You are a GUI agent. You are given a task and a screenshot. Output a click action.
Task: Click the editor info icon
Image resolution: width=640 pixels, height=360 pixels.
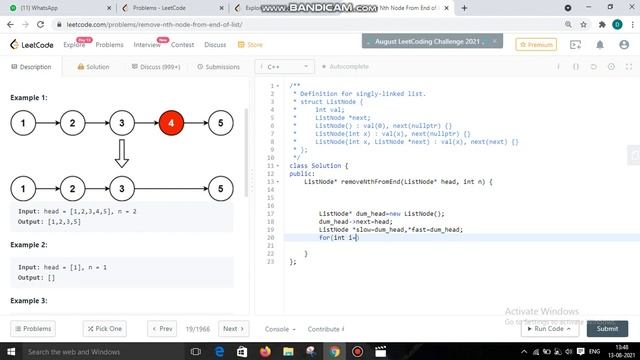click(558, 67)
